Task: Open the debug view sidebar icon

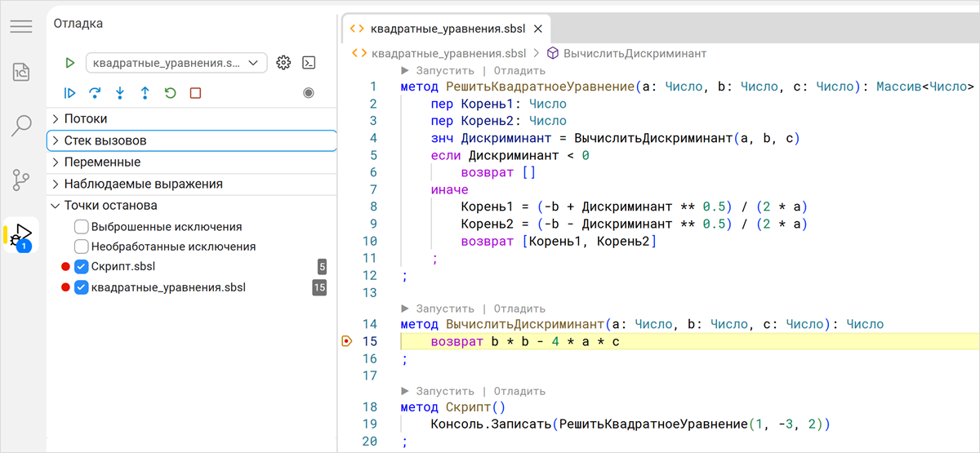Action: coord(21,234)
